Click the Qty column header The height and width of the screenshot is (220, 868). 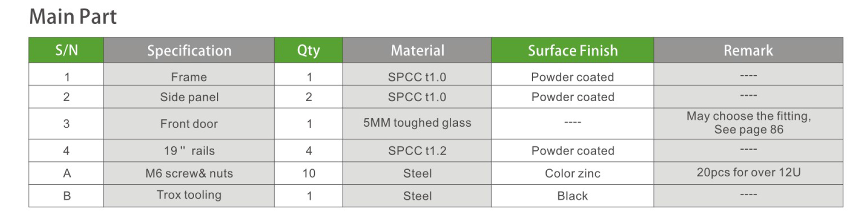point(308,51)
